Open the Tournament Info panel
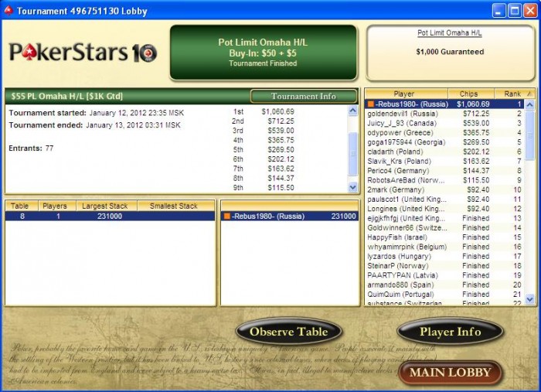The image size is (541, 392). click(x=304, y=97)
